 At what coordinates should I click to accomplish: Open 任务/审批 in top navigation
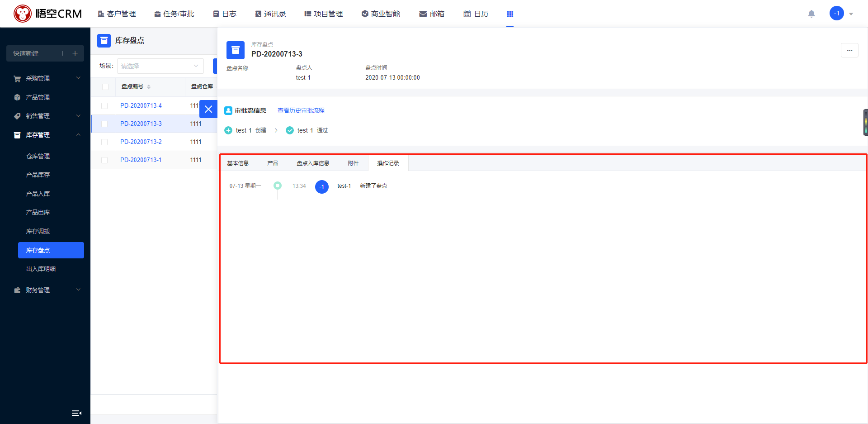pos(174,14)
